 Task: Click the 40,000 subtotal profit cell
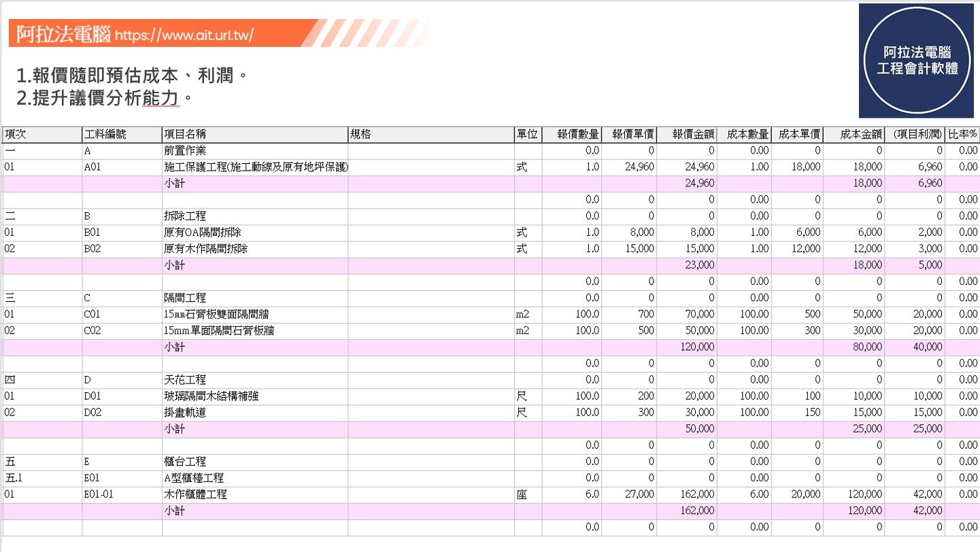coord(915,347)
